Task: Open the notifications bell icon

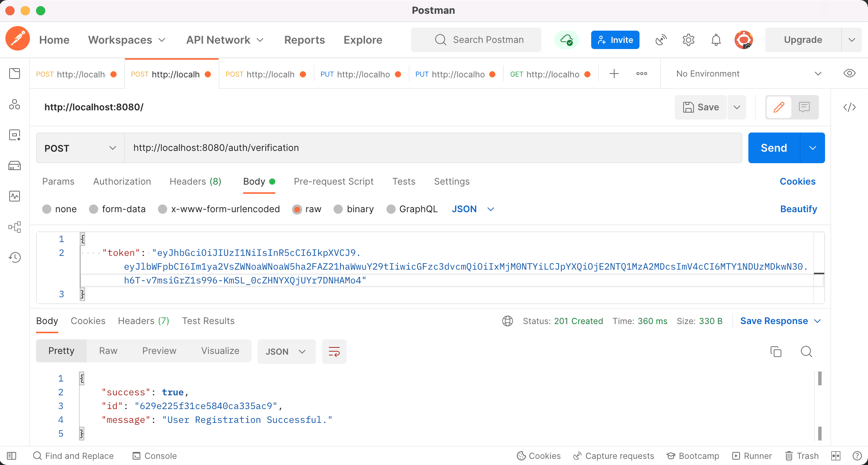Action: 716,40
